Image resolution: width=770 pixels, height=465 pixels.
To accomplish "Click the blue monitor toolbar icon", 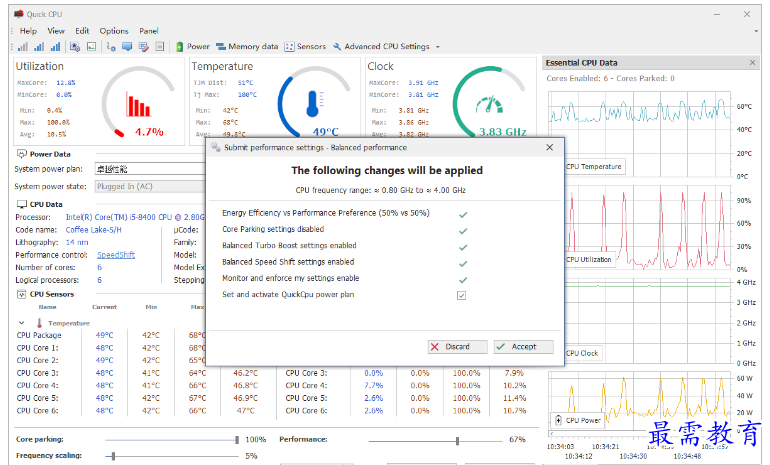I will (x=127, y=47).
